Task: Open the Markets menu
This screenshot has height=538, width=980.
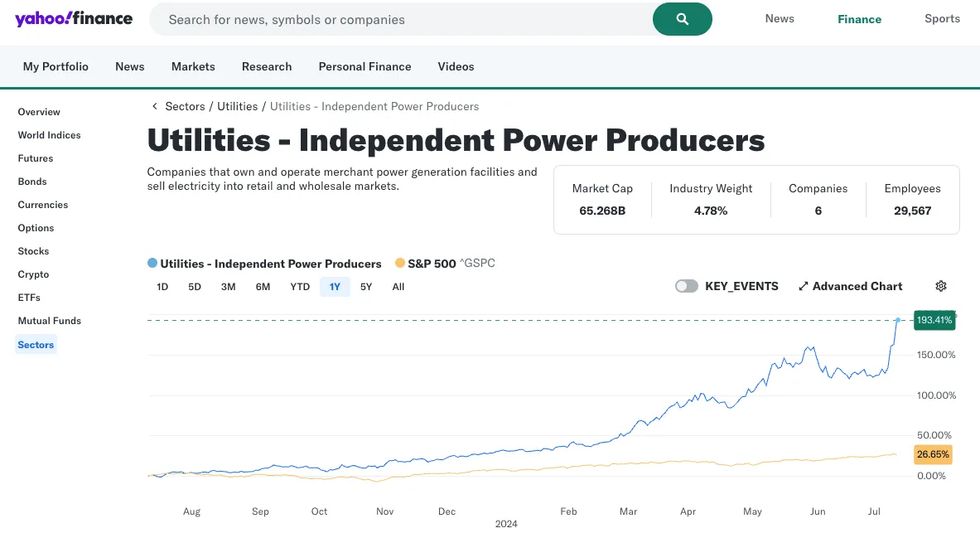Action: pos(193,66)
